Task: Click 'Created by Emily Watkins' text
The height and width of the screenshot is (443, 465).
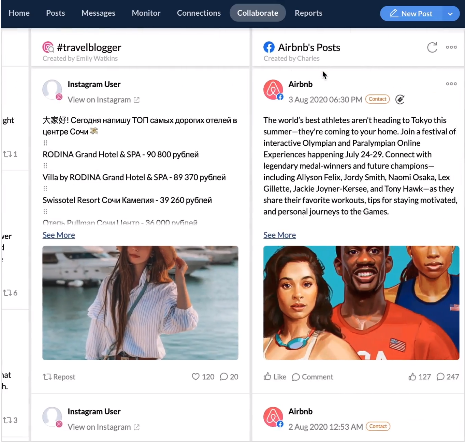Action: [80, 58]
